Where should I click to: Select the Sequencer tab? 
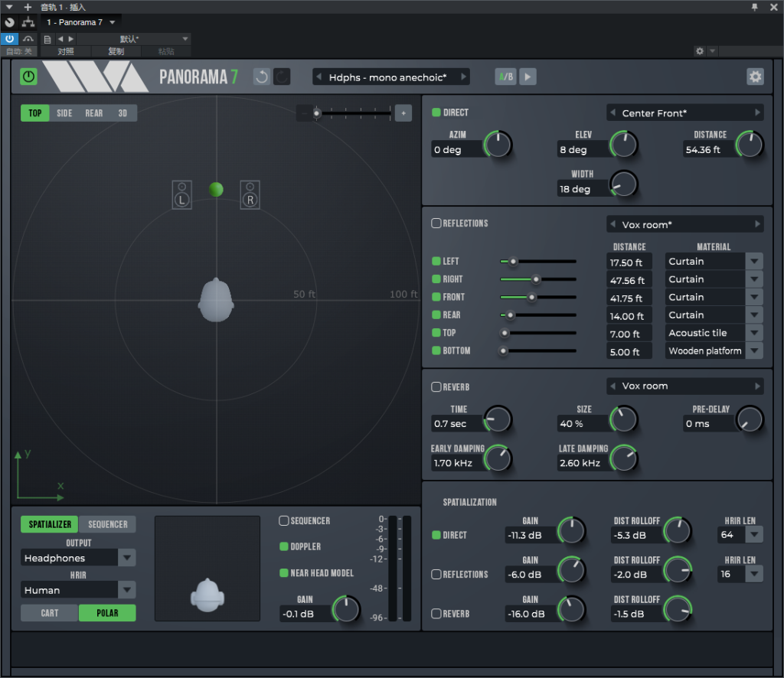[x=107, y=524]
